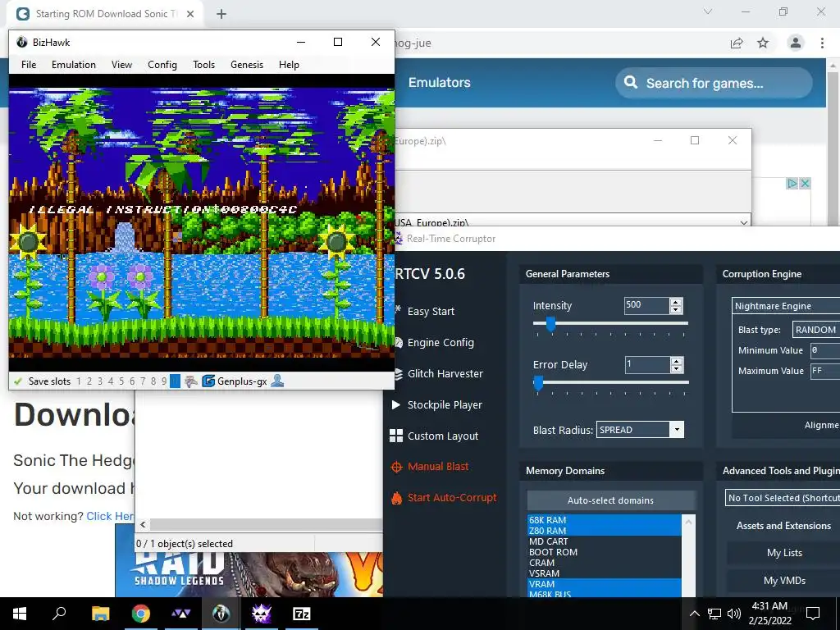Click My Lists button

784,553
